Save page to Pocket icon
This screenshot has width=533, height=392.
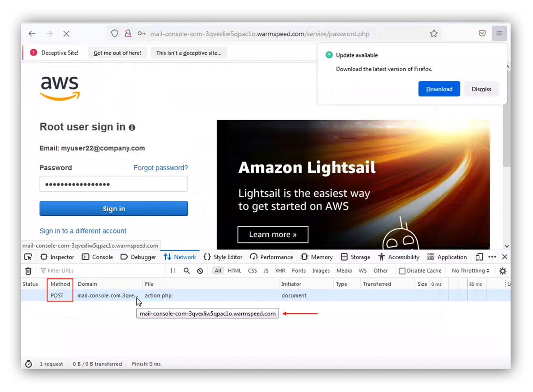(482, 33)
